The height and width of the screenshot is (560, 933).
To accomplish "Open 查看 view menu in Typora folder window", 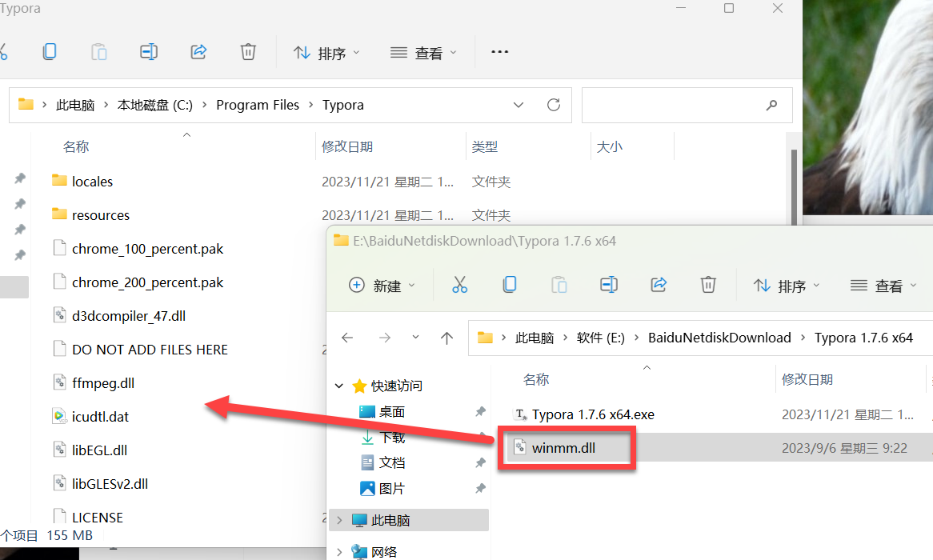I will (x=423, y=53).
